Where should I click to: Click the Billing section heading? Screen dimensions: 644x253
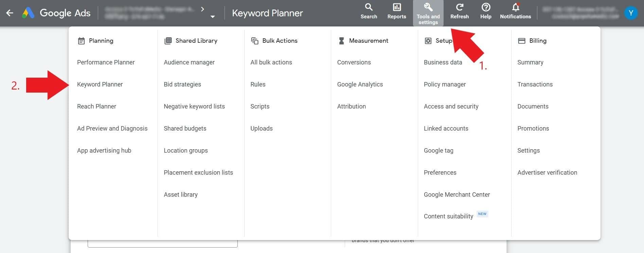[538, 41]
